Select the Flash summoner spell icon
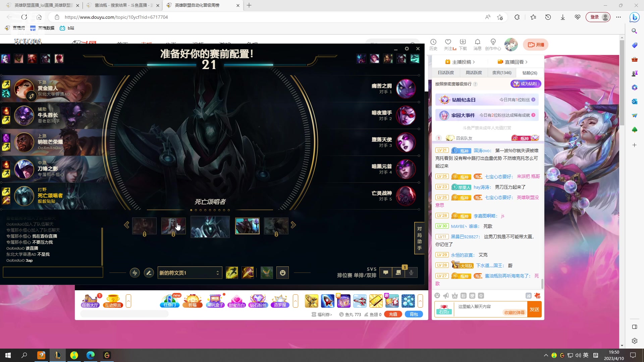Screen dimensions: 644x362 232,273
